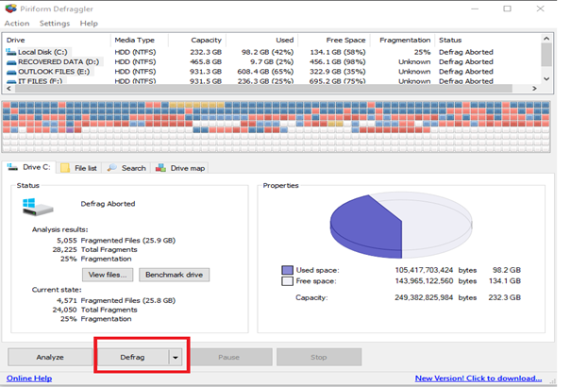Click the purple block in the drive map

[x=70, y=129]
